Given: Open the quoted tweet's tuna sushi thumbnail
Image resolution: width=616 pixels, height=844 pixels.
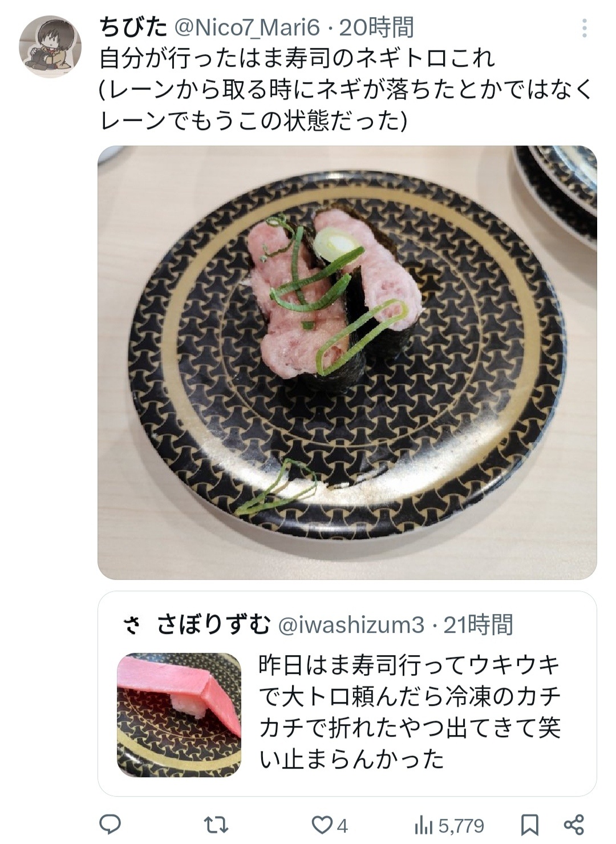Looking at the screenshot, I should 180,714.
